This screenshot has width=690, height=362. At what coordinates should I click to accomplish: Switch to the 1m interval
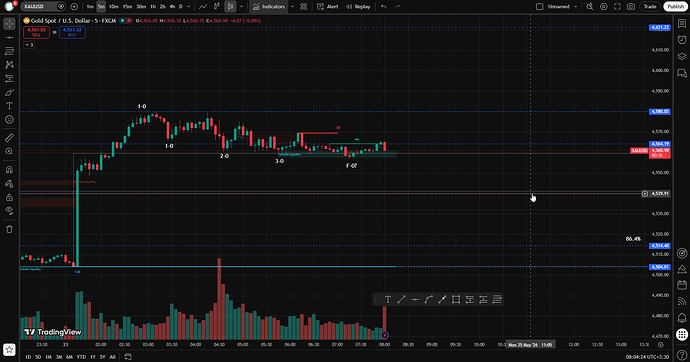pyautogui.click(x=90, y=7)
